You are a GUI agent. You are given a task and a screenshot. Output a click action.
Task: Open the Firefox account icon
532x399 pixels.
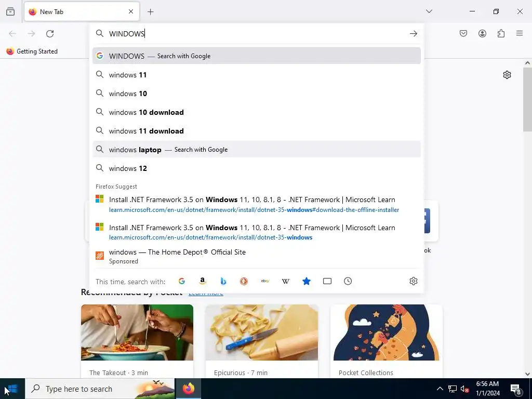(x=482, y=33)
